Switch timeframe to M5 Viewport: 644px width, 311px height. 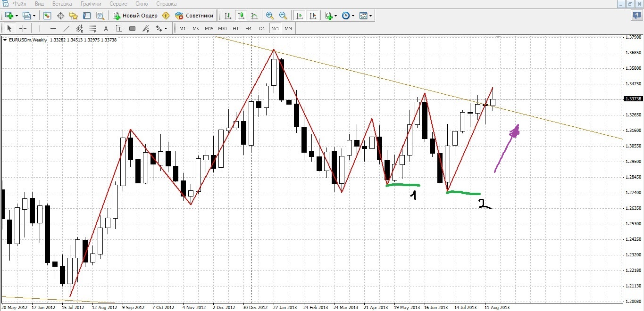click(x=196, y=28)
